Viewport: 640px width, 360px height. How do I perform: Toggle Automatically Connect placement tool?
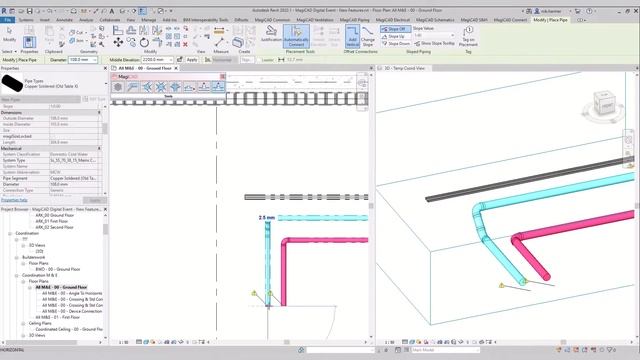pyautogui.click(x=296, y=36)
